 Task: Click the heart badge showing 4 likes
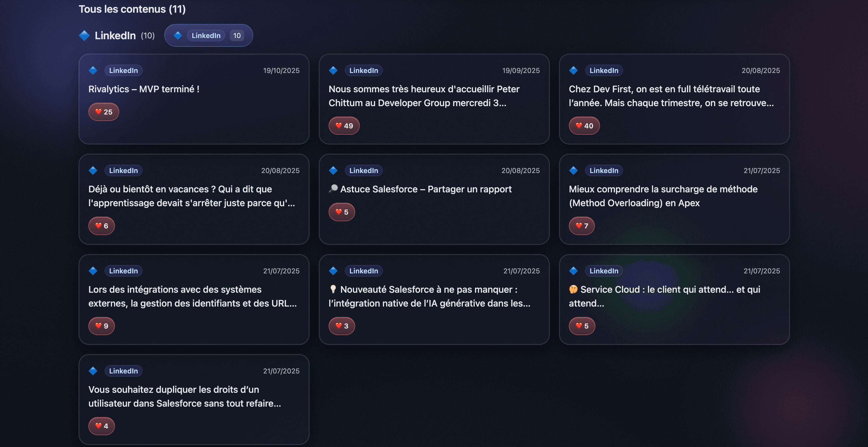click(x=102, y=426)
